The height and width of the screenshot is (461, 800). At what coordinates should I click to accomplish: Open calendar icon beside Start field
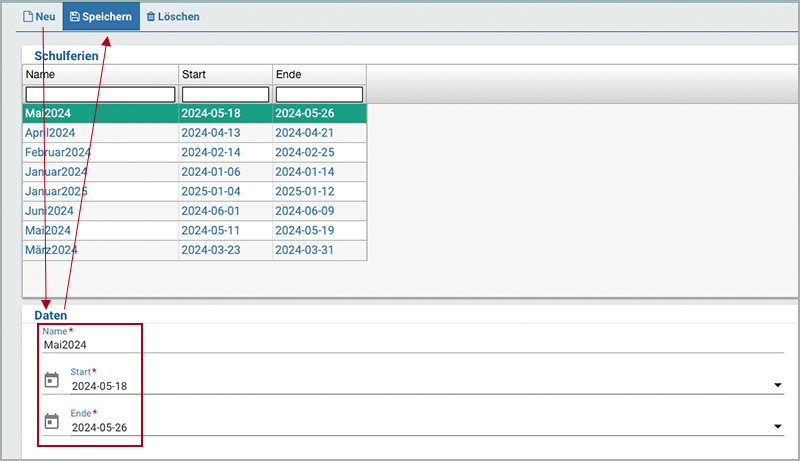(x=52, y=380)
